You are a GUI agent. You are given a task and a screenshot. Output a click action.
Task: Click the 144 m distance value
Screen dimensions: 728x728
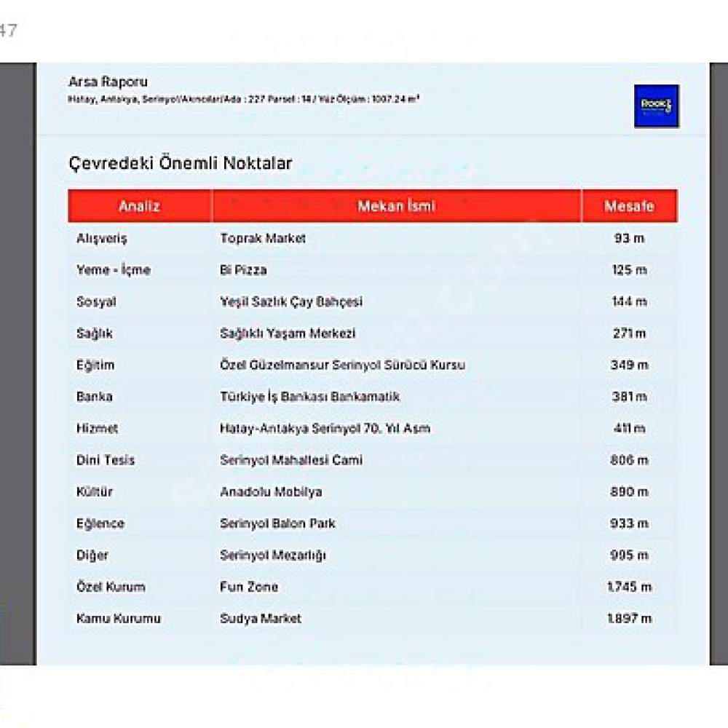click(630, 301)
